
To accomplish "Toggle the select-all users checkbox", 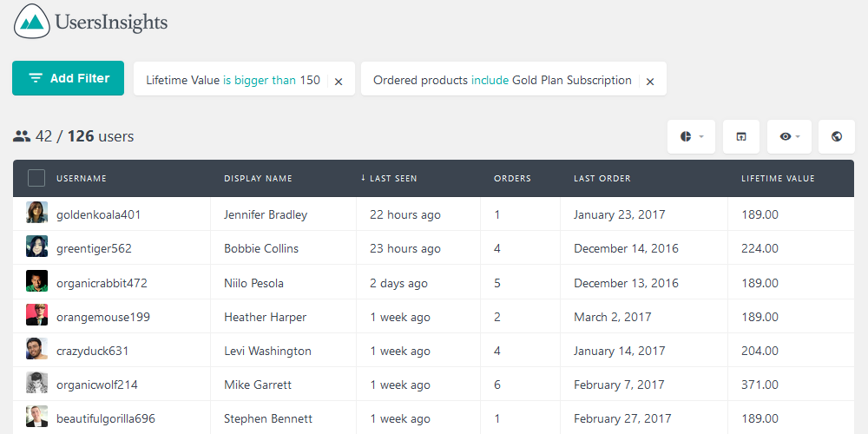I will pyautogui.click(x=36, y=178).
